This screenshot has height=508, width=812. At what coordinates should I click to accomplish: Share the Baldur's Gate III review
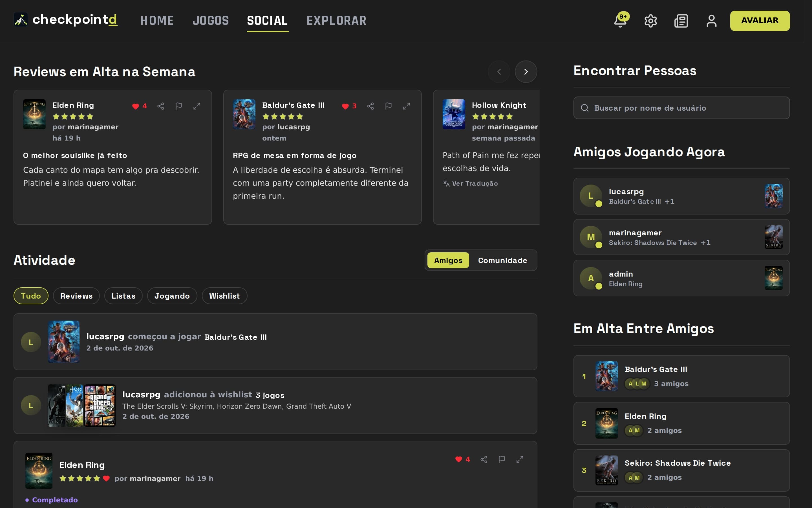[x=370, y=106]
